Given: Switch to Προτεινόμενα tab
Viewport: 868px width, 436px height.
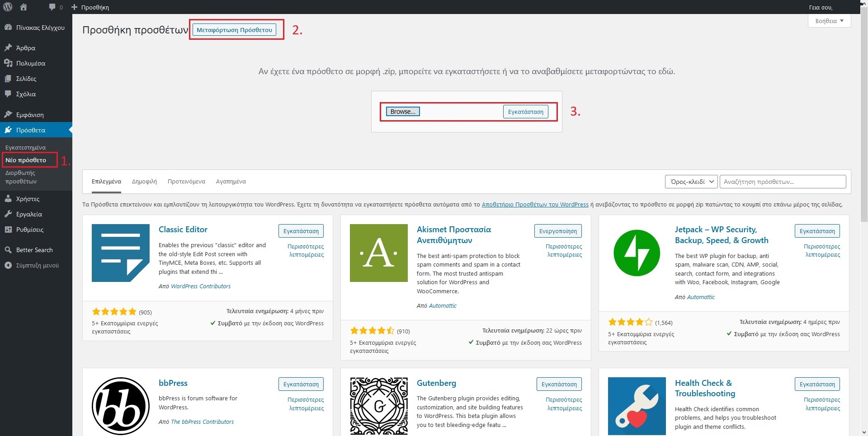Looking at the screenshot, I should pos(186,182).
